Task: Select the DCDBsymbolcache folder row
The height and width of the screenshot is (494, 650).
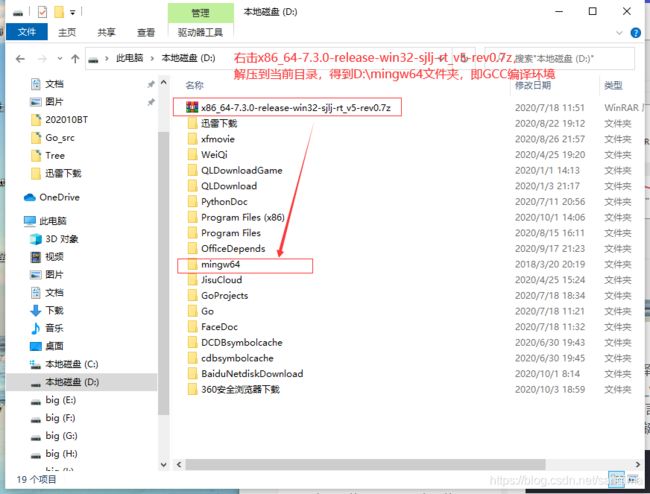Action: 408,343
